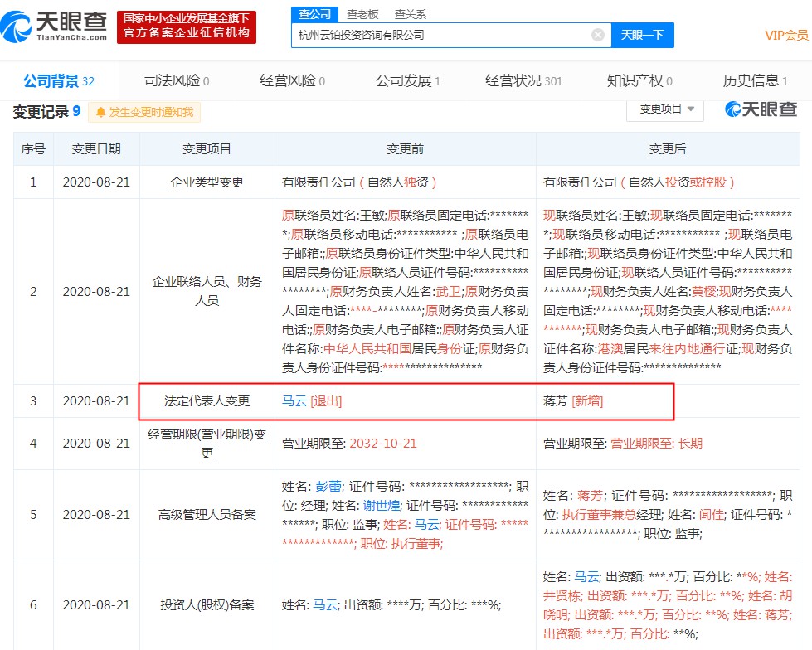812x650 pixels.
Task: Select the 经营期限(营业期限)变更 cell
Action: coord(207,444)
